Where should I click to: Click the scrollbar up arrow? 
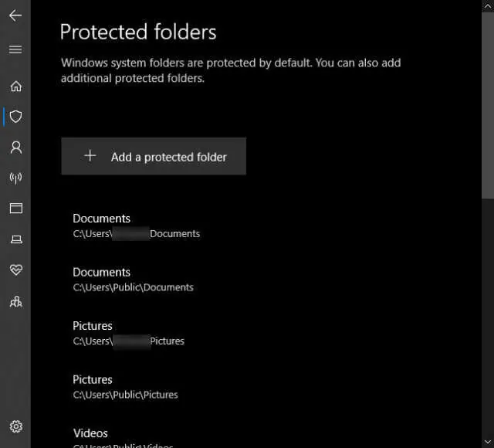click(488, 6)
